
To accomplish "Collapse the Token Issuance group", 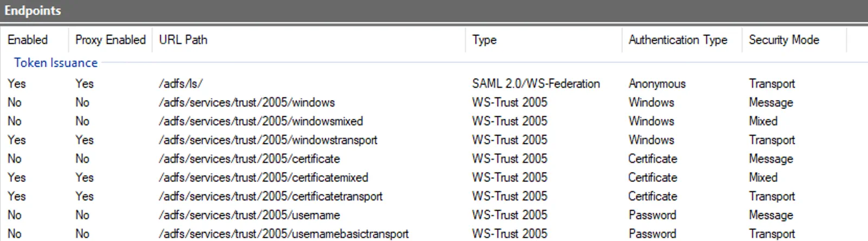I will [55, 63].
